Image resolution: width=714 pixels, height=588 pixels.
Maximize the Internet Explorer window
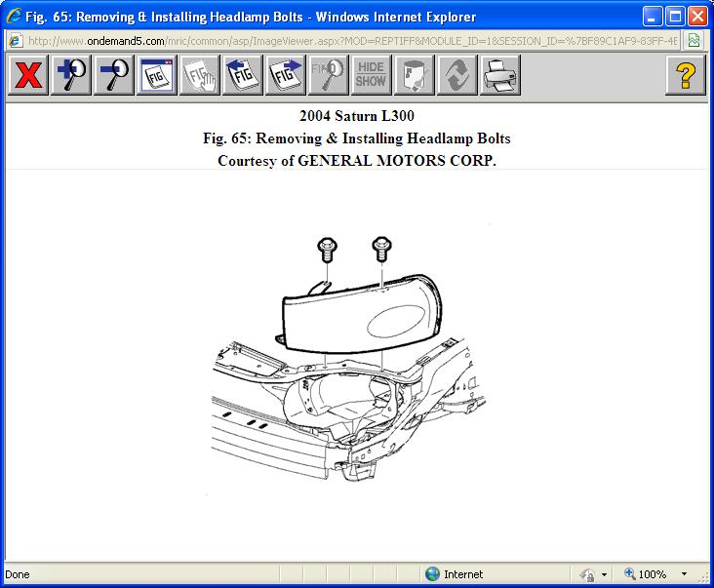675,17
